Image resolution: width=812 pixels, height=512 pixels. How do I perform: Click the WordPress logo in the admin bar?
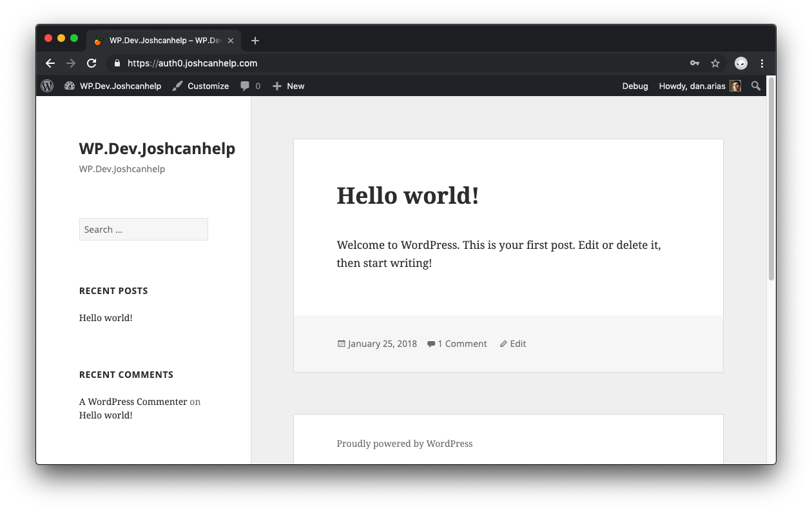click(47, 86)
